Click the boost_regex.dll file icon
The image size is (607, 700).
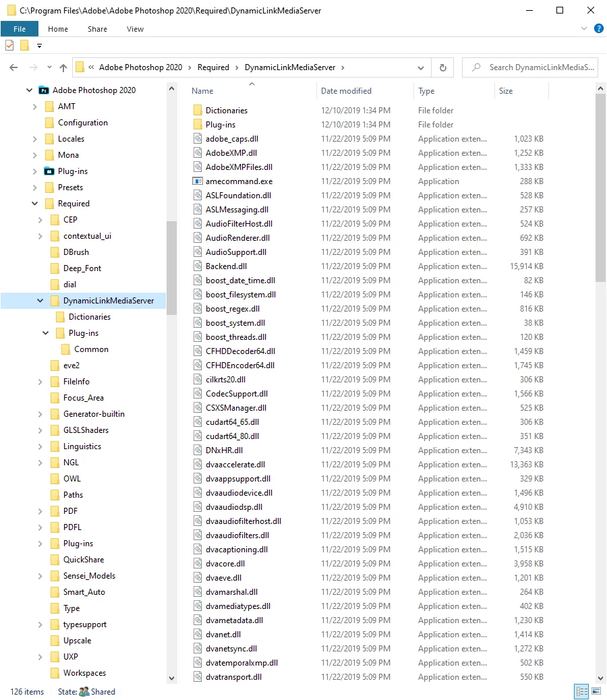198,308
